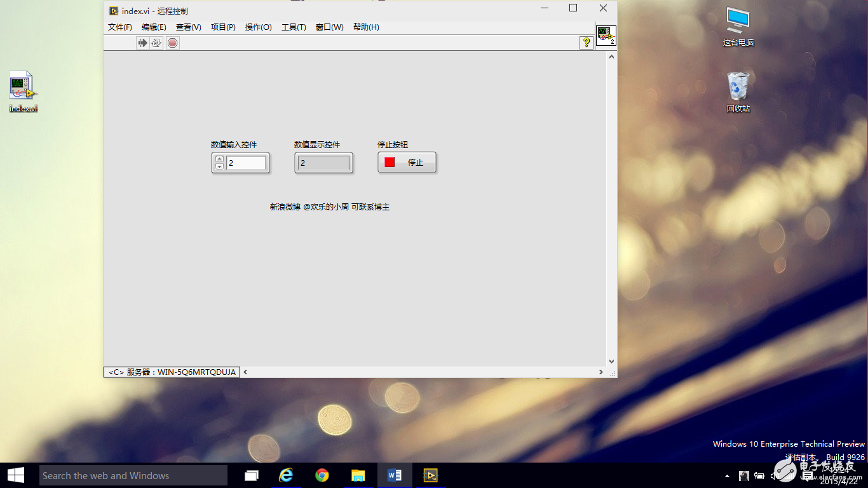The image size is (868, 488).
Task: Open File Explorer from the taskbar
Action: (x=358, y=475)
